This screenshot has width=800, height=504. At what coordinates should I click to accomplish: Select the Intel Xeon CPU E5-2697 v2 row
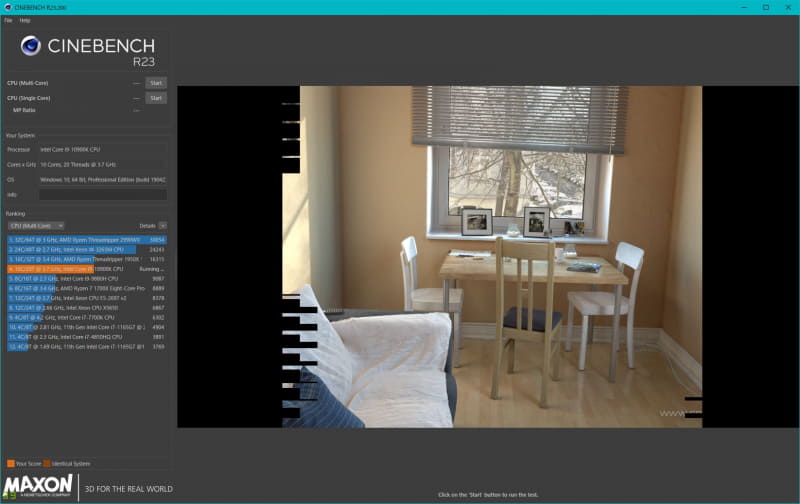[x=87, y=298]
